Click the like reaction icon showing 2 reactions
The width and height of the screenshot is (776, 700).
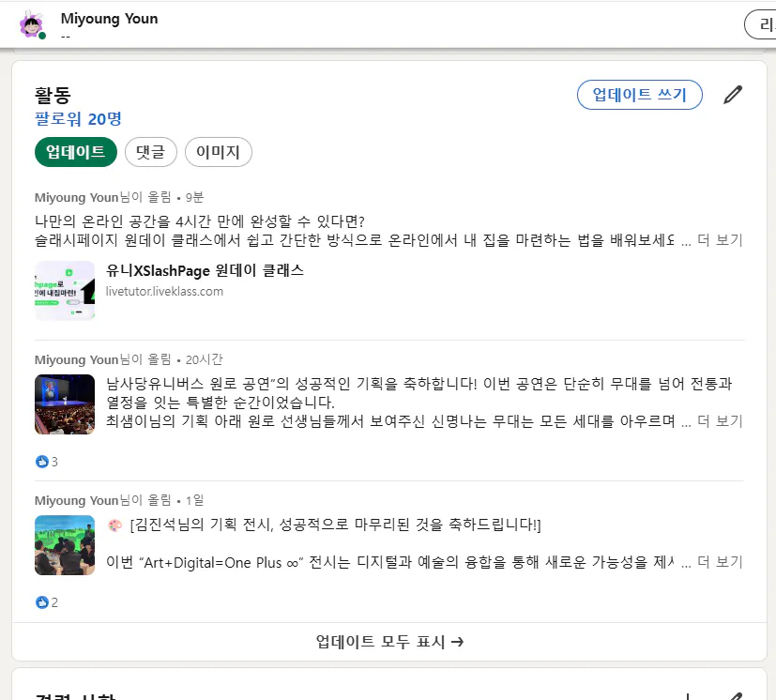coord(42,602)
